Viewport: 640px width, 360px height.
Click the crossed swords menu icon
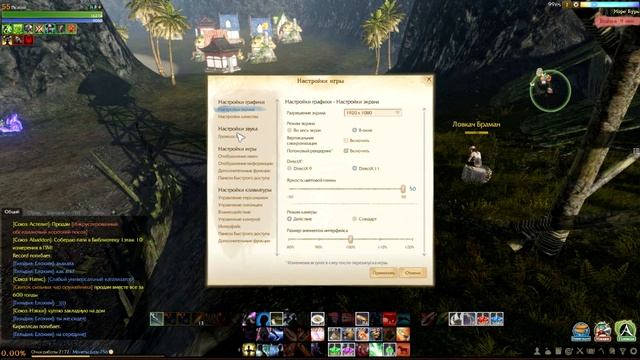pyautogui.click(x=580, y=351)
